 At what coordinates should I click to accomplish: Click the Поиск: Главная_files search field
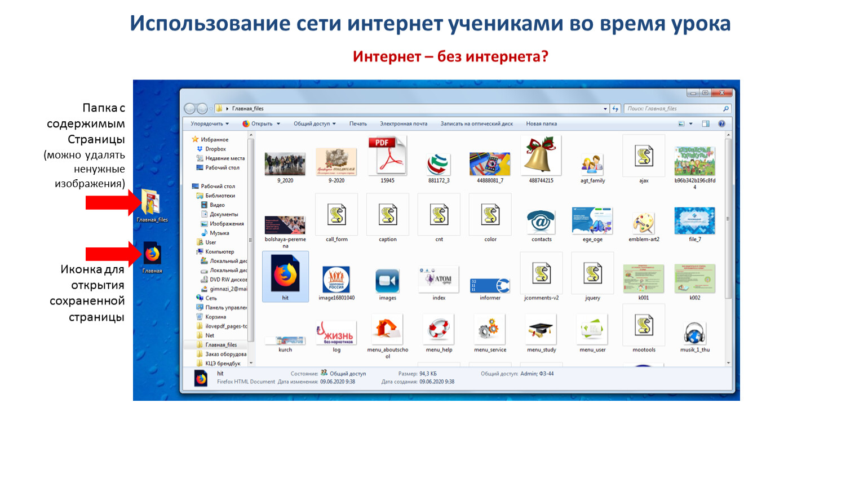click(x=674, y=109)
